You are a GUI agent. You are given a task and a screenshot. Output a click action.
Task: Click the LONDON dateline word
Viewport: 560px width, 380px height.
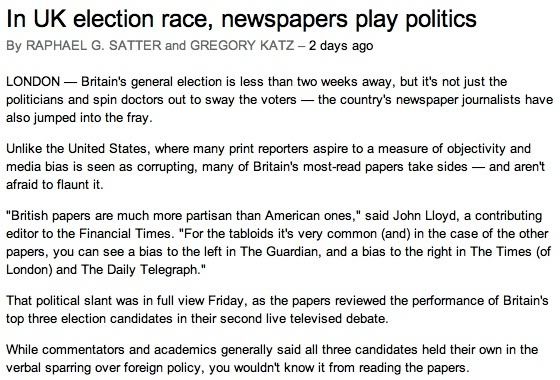pos(33,81)
